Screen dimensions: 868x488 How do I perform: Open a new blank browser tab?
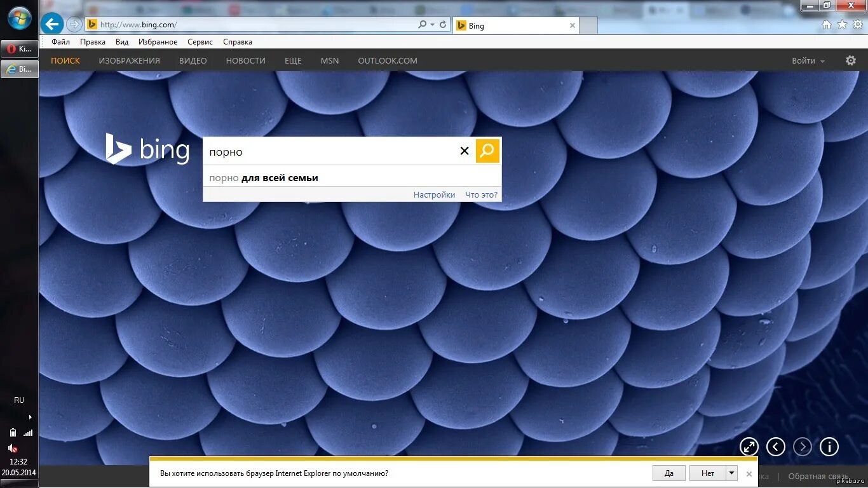[588, 25]
